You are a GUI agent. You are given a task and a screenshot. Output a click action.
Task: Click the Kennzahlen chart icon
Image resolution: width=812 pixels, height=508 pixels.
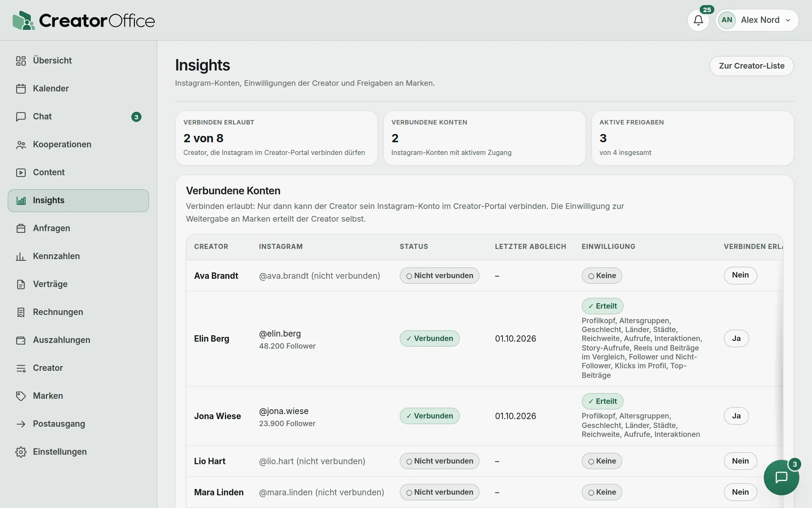click(21, 256)
